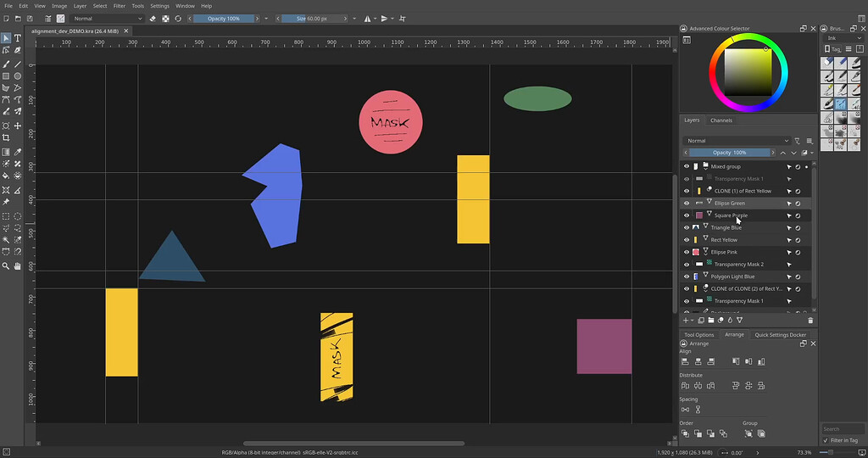The image size is (868, 458).
Task: Adjust the brush Opacity slider in toolbar
Action: 224,19
